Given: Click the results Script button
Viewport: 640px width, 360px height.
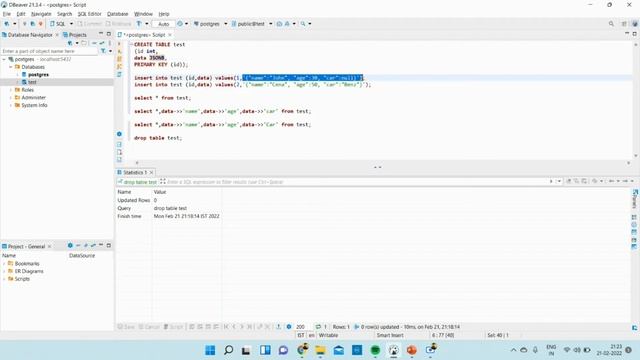Looking at the screenshot, I should [173, 327].
